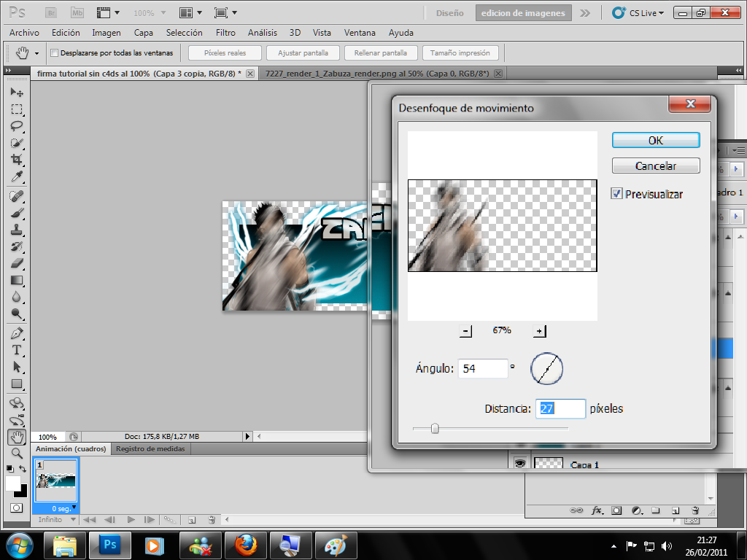Screen dimensions: 747x560
Task: Expand more workspaces chevron
Action: [584, 13]
